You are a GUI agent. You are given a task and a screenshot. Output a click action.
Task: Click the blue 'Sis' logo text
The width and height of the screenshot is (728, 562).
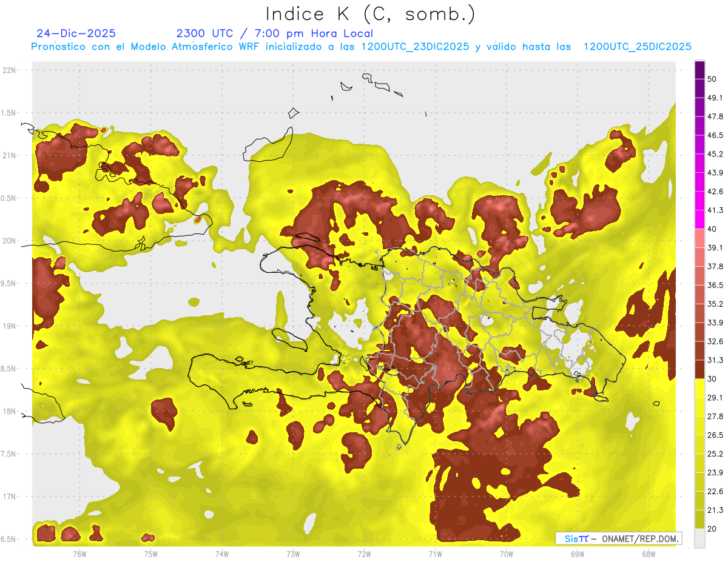coord(571,538)
